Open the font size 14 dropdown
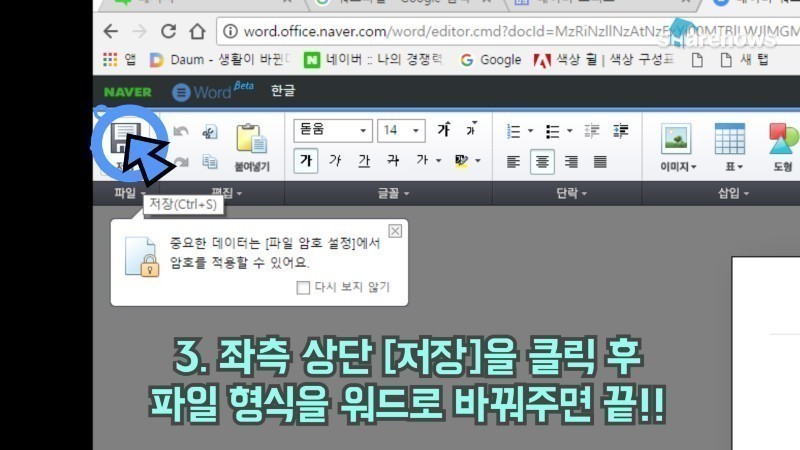The height and width of the screenshot is (450, 800). [401, 131]
